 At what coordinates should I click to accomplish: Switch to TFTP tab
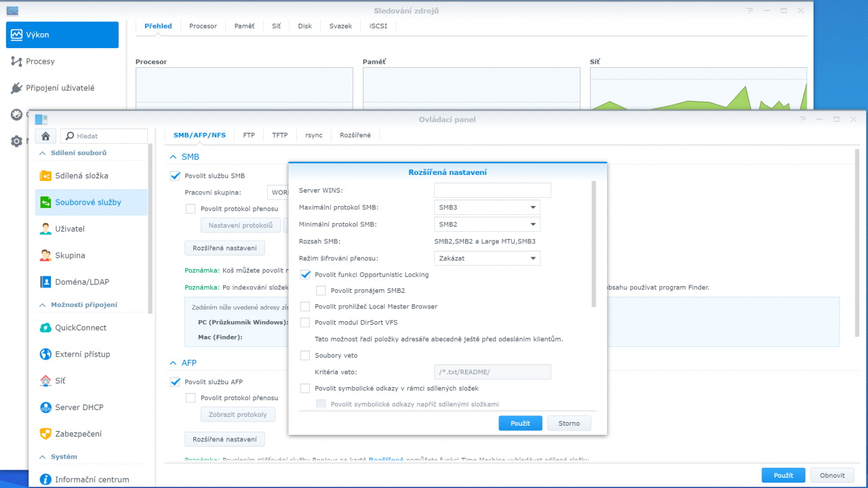(x=280, y=135)
